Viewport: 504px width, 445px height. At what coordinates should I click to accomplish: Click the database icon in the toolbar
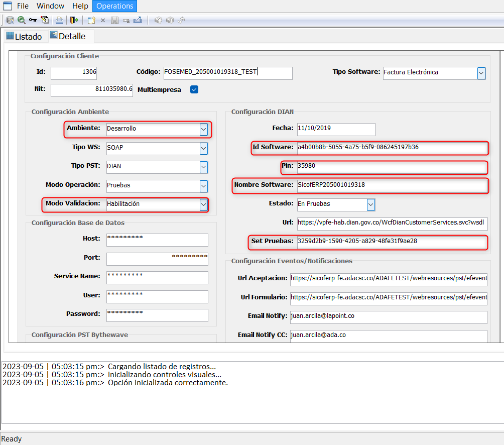coord(10,20)
